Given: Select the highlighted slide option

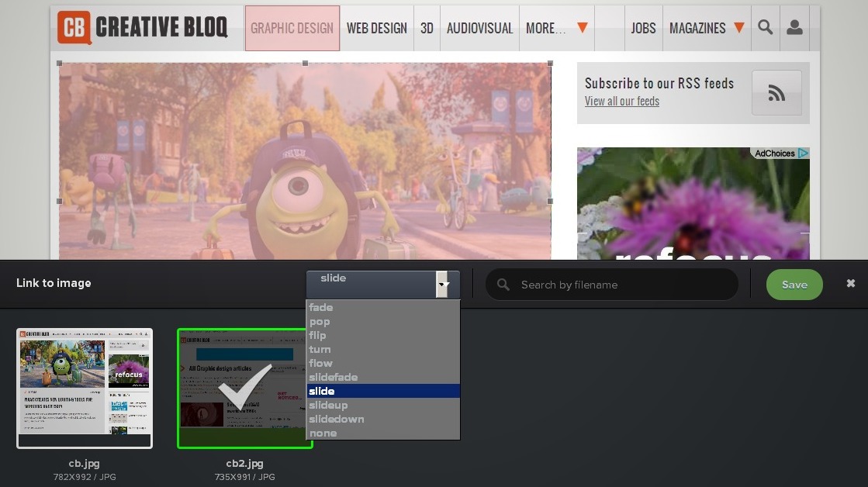Looking at the screenshot, I should 383,391.
